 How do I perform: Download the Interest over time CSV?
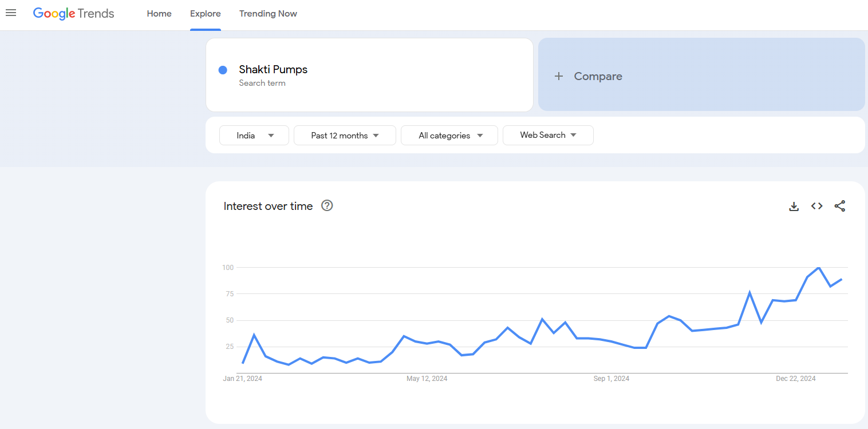(794, 206)
